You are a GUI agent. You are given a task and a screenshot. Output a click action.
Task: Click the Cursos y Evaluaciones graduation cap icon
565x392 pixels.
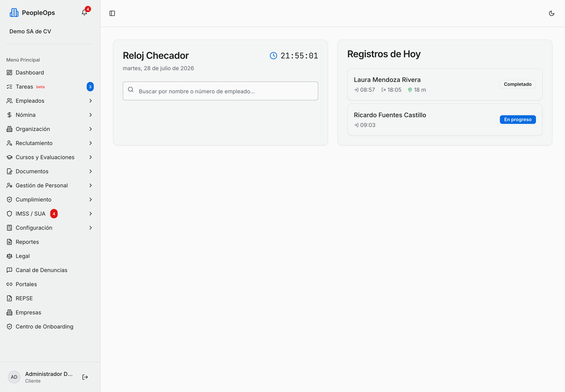pos(9,157)
